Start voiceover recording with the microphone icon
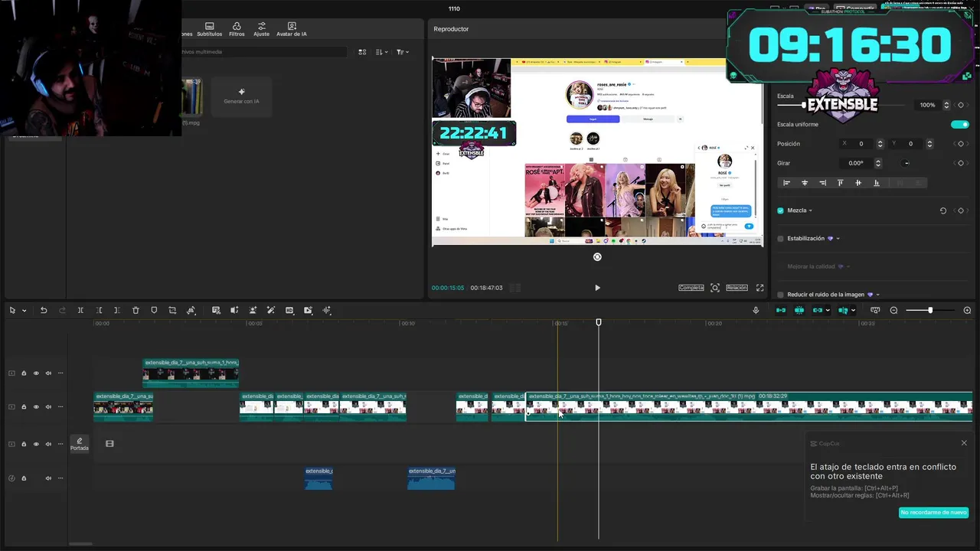980x551 pixels. tap(756, 310)
